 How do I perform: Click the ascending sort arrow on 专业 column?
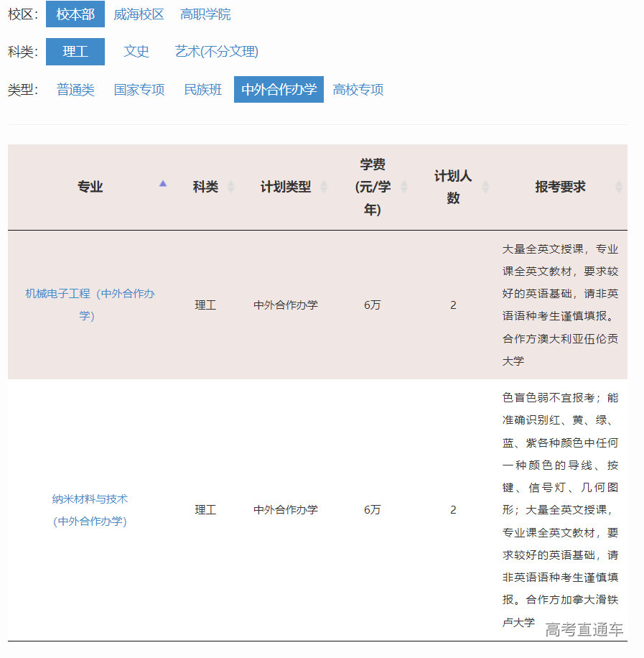[164, 185]
